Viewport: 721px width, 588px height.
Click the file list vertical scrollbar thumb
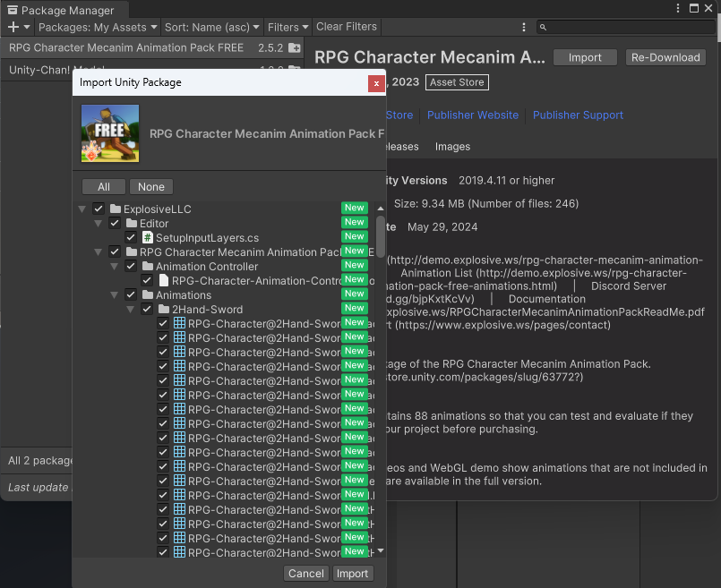381,236
